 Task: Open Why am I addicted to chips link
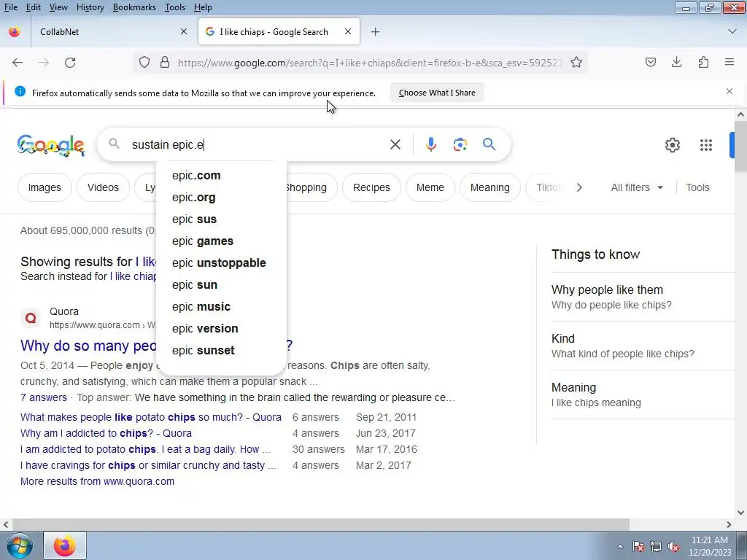tap(106, 433)
